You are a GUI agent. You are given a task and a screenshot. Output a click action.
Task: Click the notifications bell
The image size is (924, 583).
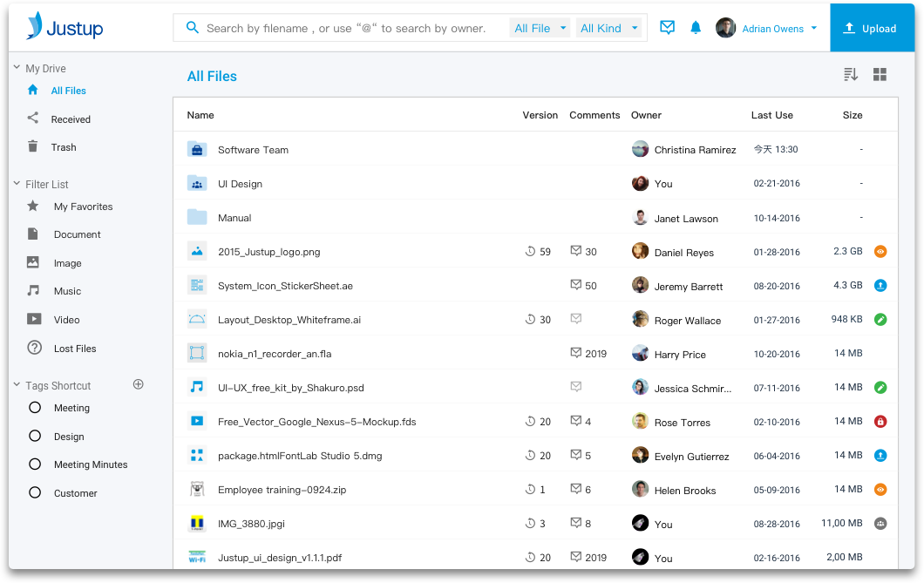696,27
